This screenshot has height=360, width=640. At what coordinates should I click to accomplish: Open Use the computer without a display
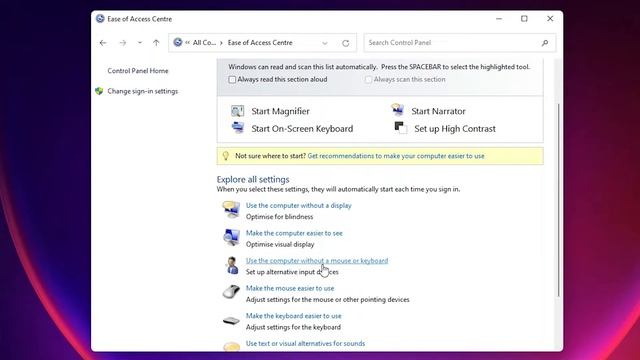298,205
